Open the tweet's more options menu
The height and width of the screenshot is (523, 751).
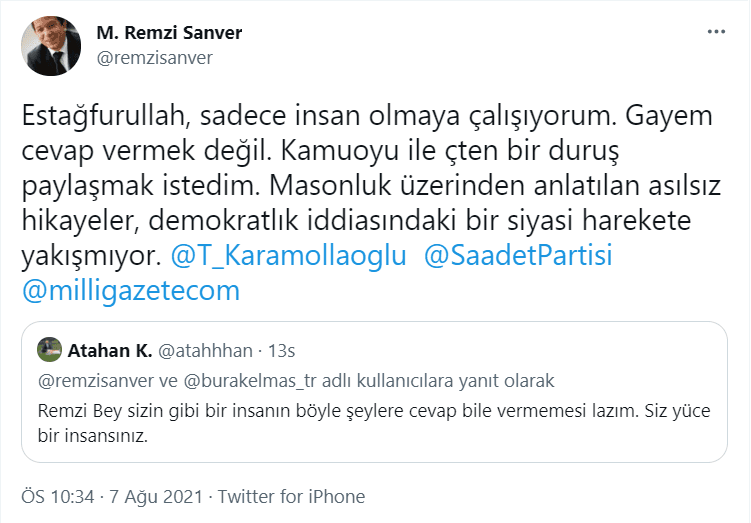716,32
